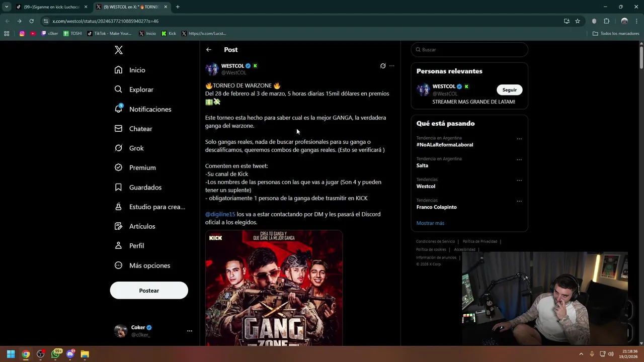The height and width of the screenshot is (362, 644).
Task: Open Estudio para creadores
Action: point(150,207)
